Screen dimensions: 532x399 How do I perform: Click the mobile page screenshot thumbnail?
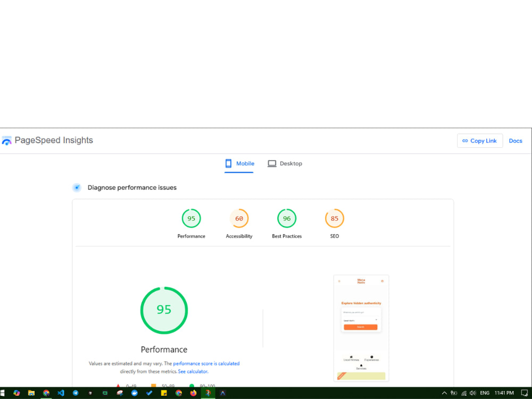361,328
